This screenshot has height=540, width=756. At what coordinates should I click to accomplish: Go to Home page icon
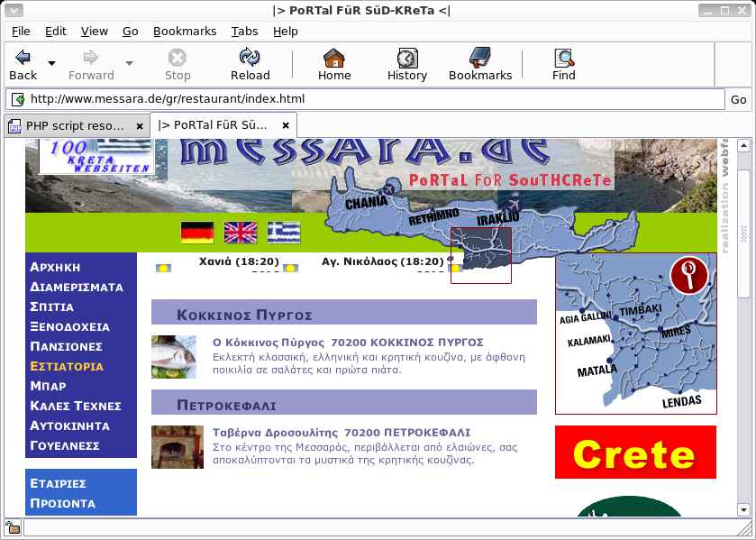pos(333,59)
